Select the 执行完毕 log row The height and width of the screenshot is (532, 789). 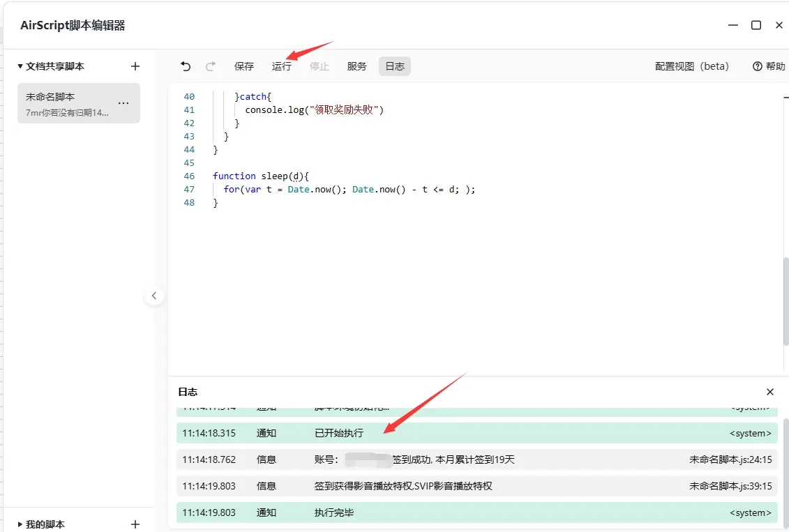(x=477, y=512)
